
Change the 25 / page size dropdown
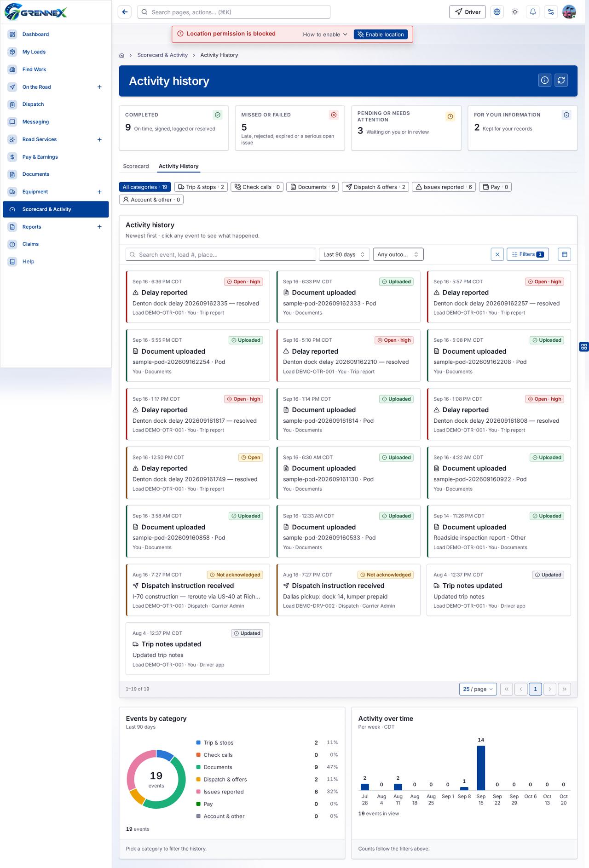pyautogui.click(x=478, y=689)
